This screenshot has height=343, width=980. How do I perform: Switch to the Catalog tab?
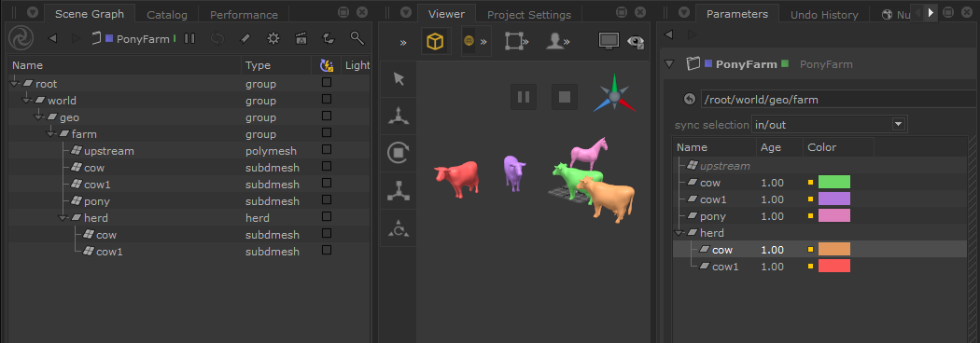(x=167, y=14)
